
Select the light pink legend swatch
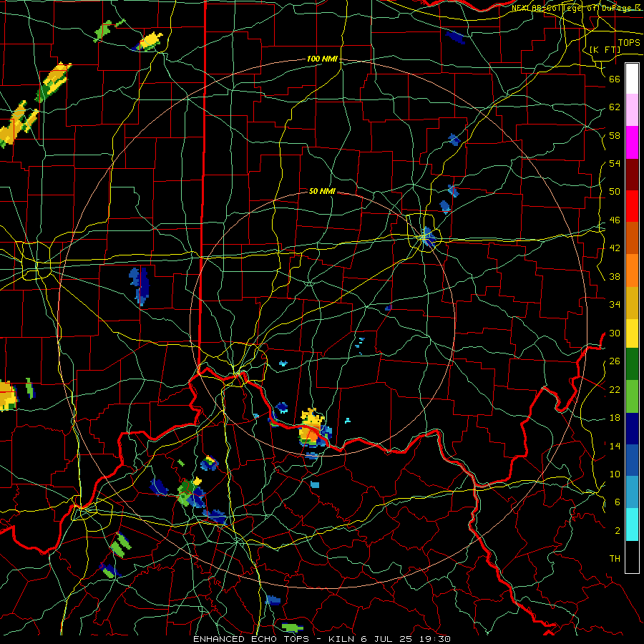632,109
